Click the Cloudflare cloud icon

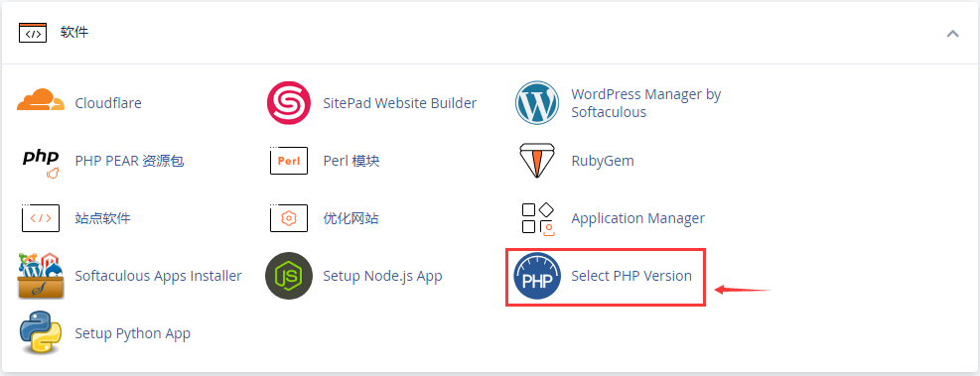pos(41,100)
